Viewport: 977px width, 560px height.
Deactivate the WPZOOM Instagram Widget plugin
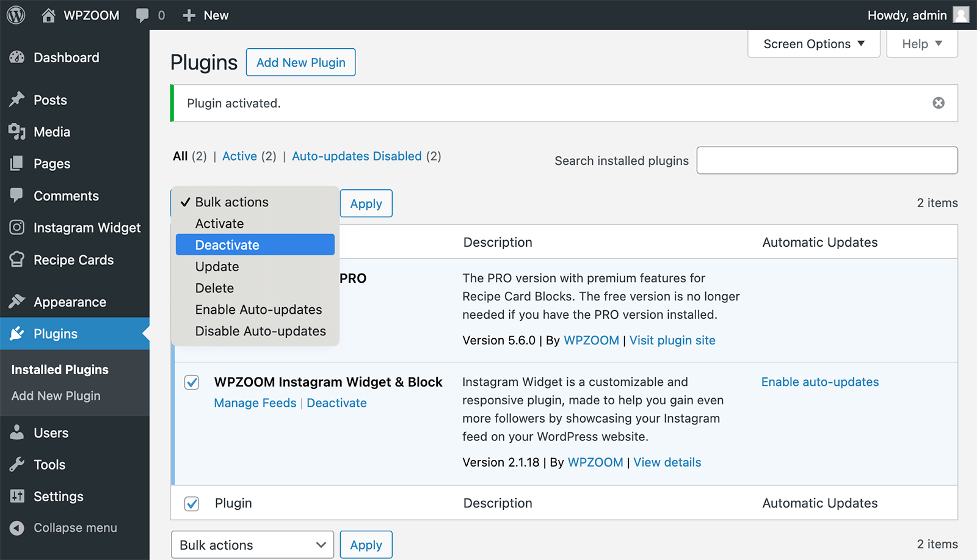pos(336,403)
